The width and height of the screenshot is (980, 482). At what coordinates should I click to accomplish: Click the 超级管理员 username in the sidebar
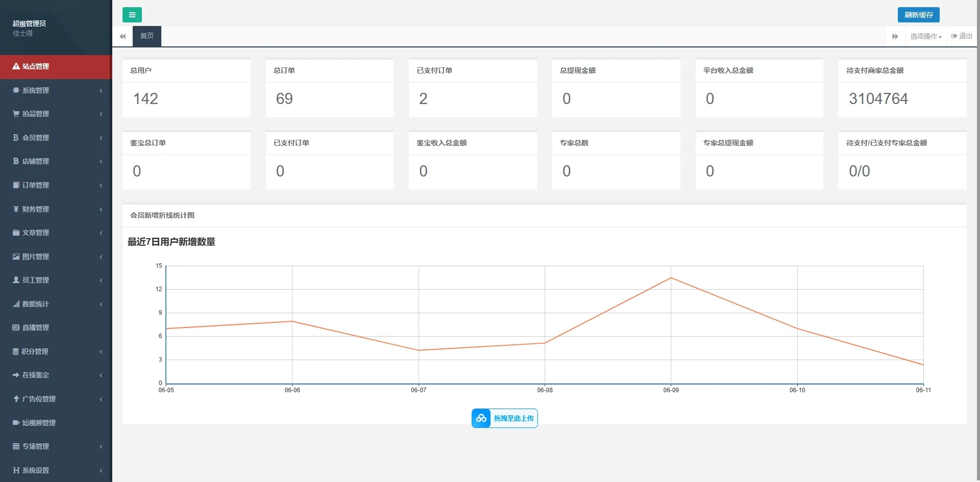coord(29,23)
